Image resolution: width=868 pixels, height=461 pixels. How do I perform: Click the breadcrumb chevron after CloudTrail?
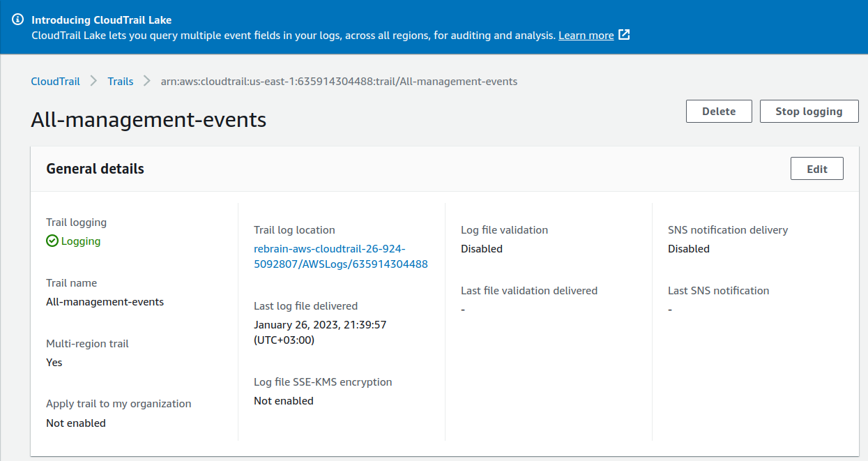click(94, 82)
